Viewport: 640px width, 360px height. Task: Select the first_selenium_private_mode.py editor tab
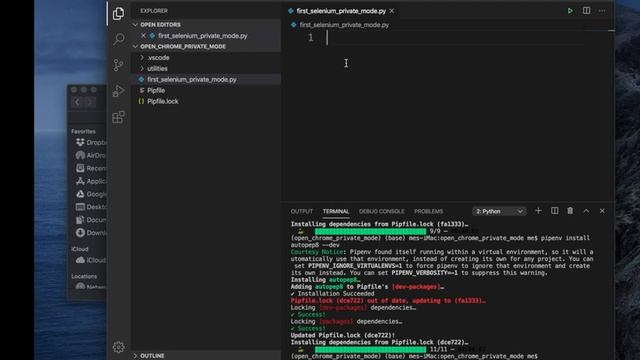coord(341,11)
